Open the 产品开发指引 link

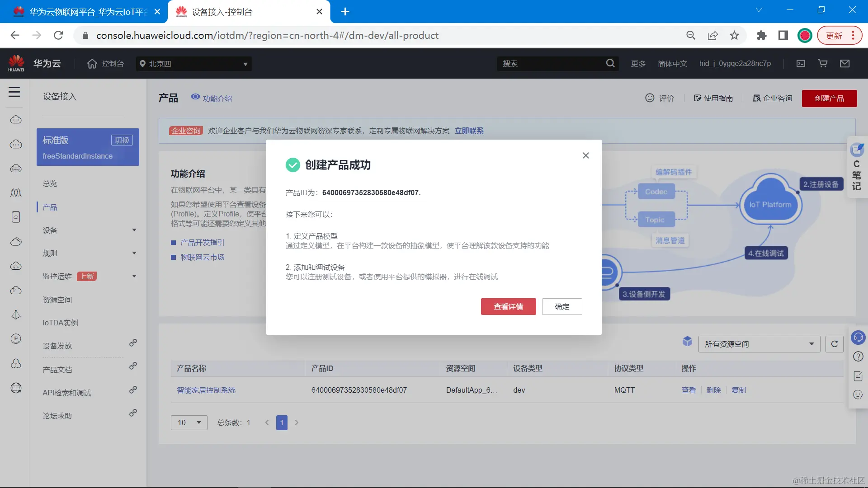pyautogui.click(x=202, y=243)
